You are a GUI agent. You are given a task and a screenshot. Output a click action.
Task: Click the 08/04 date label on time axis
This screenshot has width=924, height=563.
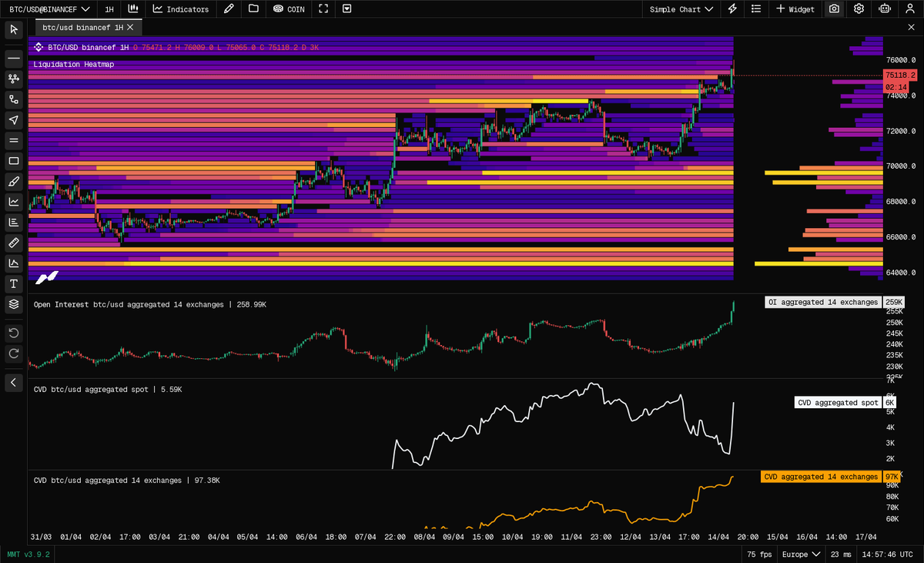(425, 537)
